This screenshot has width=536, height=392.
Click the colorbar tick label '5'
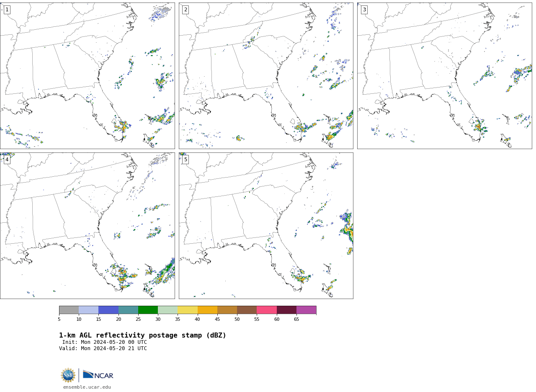tap(59, 320)
